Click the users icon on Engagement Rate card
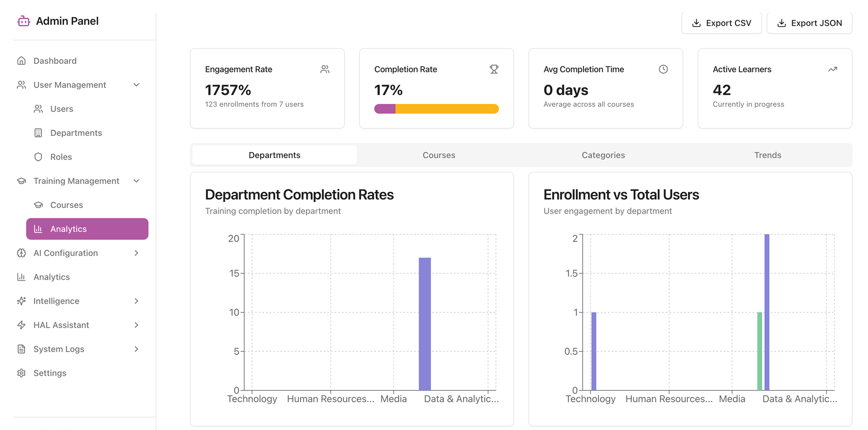The image size is (868, 430). (325, 69)
